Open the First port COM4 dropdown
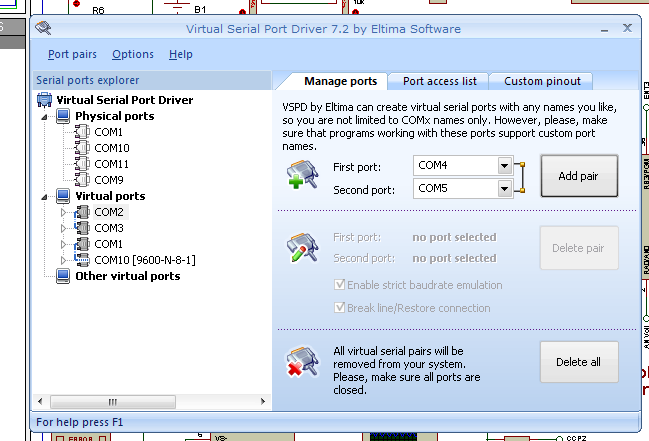649x441 pixels. pyautogui.click(x=505, y=165)
